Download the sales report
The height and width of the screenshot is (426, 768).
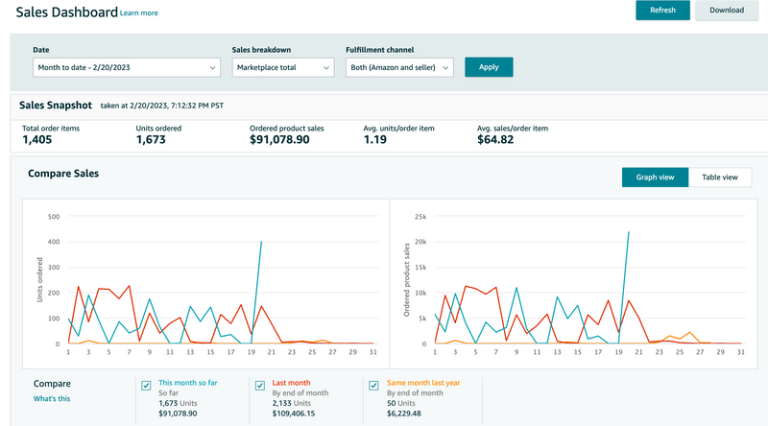point(726,10)
